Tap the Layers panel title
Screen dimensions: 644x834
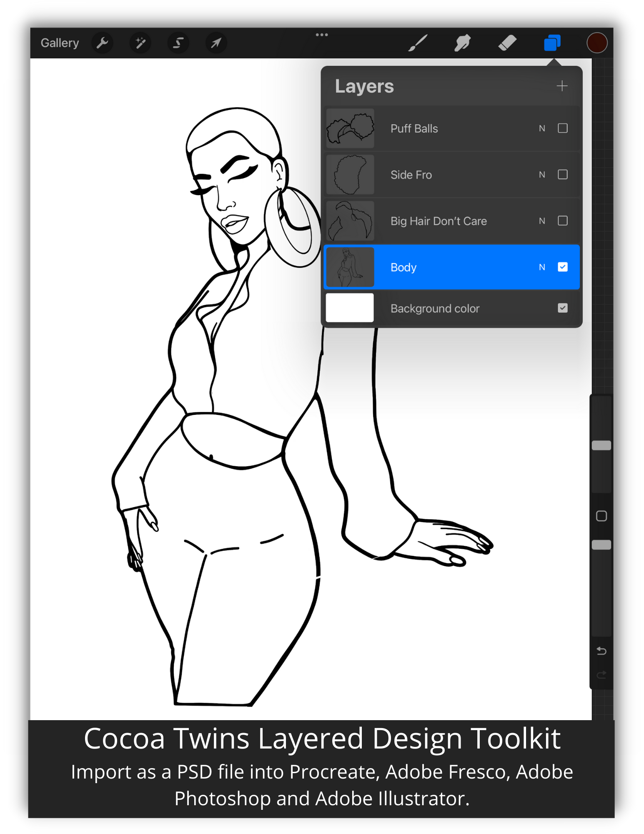(x=364, y=86)
